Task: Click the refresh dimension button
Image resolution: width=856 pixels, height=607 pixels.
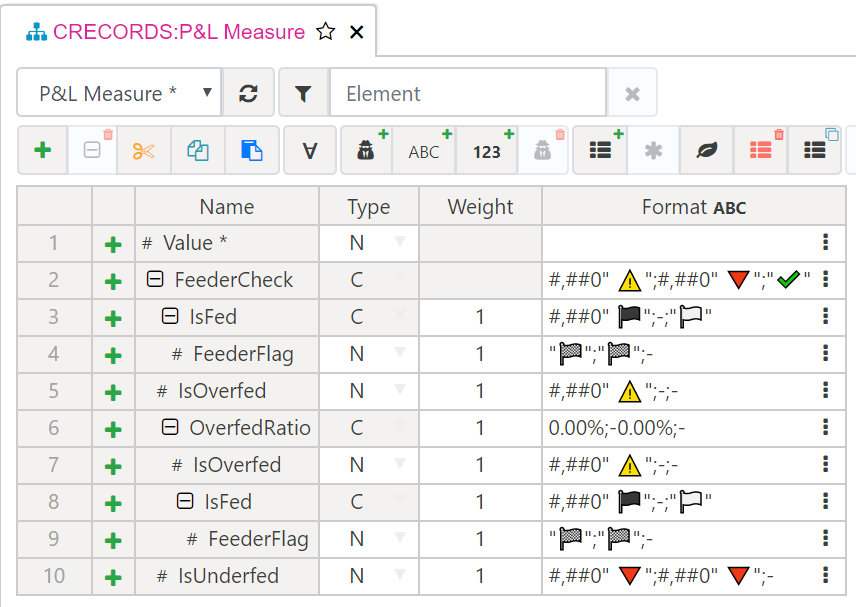Action: pyautogui.click(x=249, y=94)
